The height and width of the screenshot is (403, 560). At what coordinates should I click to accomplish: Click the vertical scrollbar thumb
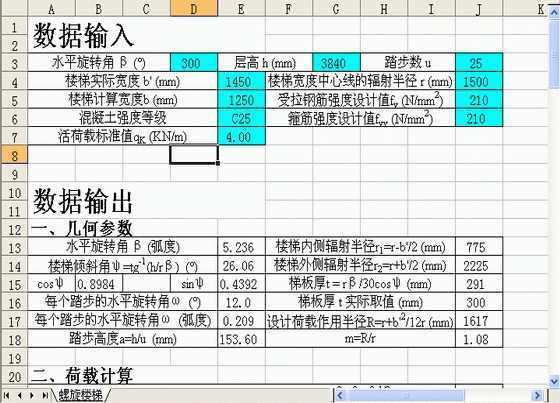[x=554, y=54]
